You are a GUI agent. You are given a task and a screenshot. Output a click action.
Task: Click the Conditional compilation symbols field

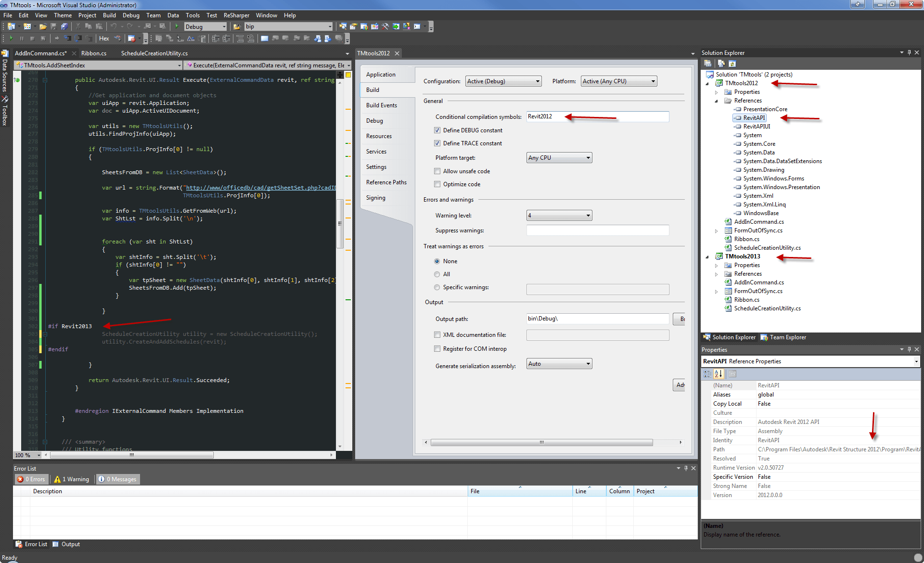(597, 116)
